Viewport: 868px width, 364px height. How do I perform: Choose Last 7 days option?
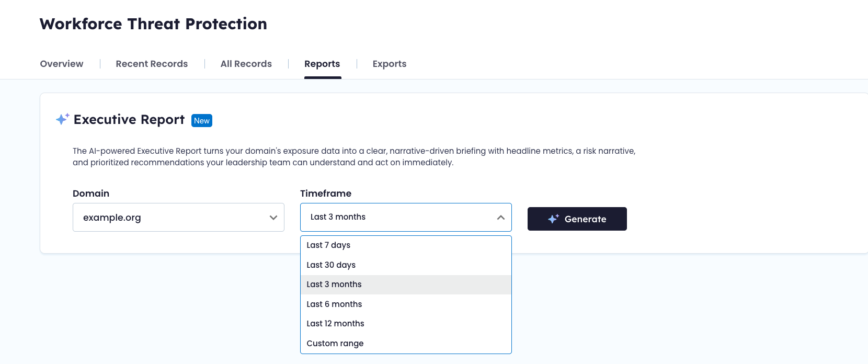pyautogui.click(x=406, y=245)
